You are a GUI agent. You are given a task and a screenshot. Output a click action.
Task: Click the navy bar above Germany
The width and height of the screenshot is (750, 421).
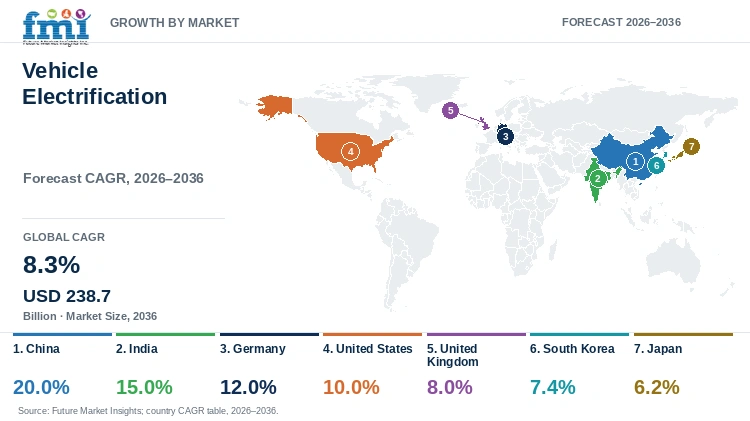pos(269,334)
